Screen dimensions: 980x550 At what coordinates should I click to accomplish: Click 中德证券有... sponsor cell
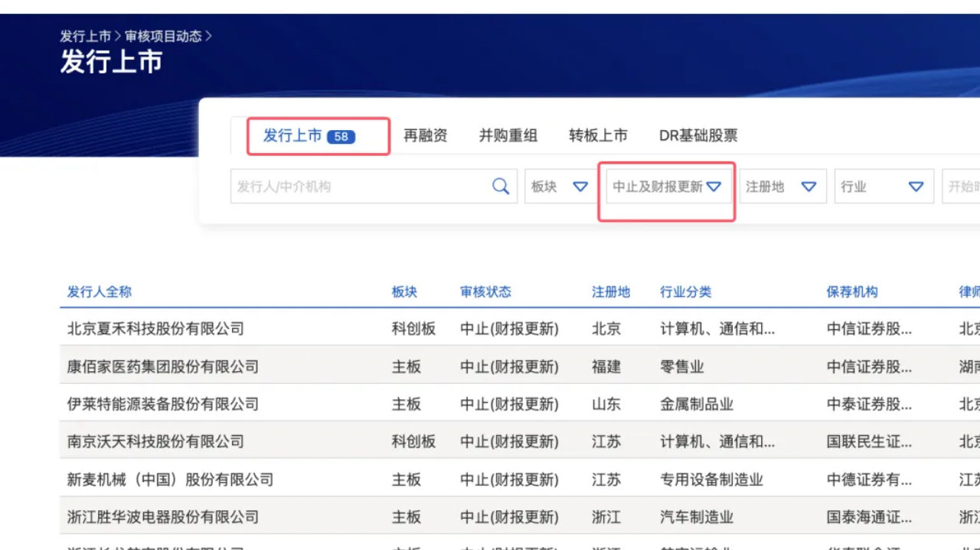[870, 480]
